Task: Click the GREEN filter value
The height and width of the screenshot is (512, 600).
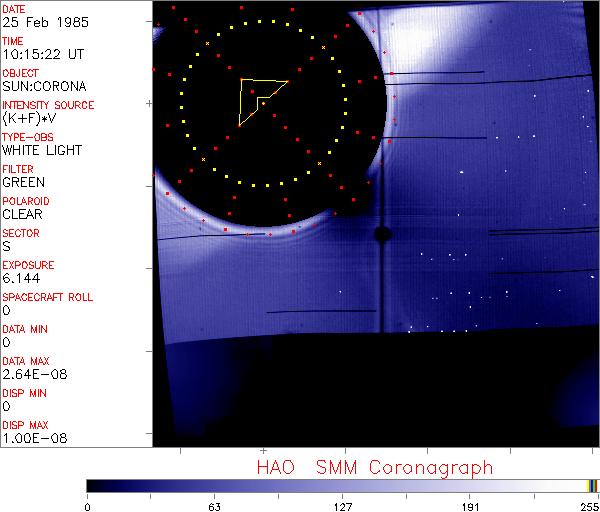Action: tap(23, 182)
